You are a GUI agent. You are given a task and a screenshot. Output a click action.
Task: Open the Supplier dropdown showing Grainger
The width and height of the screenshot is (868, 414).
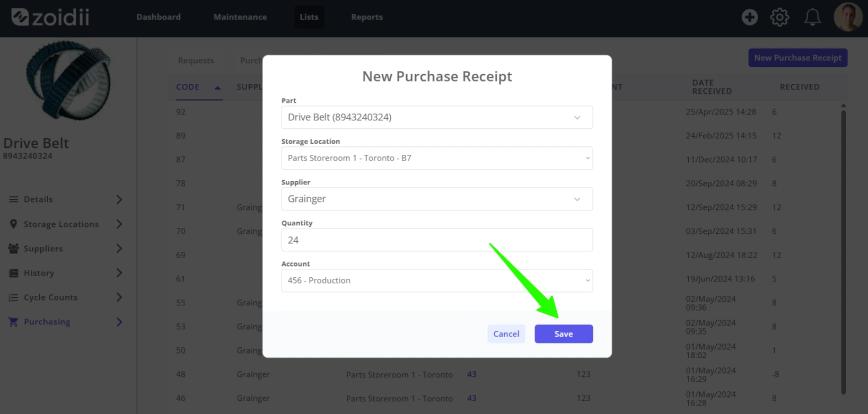(437, 199)
